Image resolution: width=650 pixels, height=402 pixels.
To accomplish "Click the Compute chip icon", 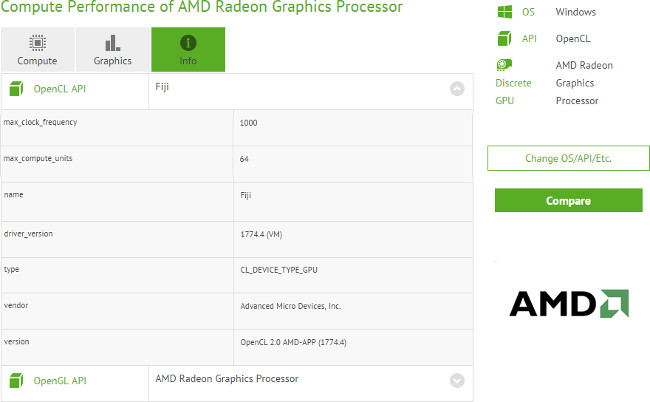I will click(37, 43).
